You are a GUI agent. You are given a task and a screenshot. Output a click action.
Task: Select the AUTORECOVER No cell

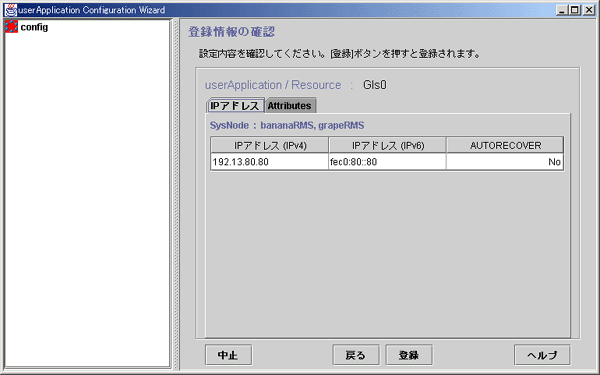tap(505, 162)
